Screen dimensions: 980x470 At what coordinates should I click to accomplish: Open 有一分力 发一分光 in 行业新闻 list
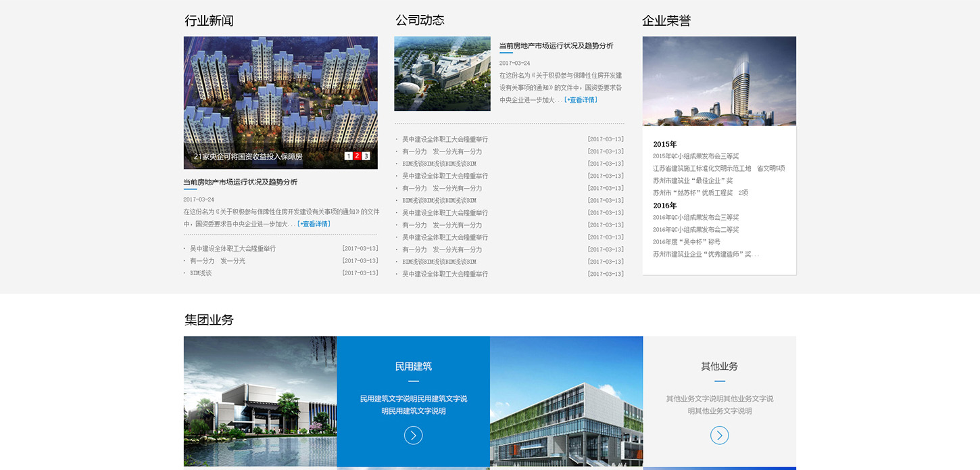click(x=218, y=261)
